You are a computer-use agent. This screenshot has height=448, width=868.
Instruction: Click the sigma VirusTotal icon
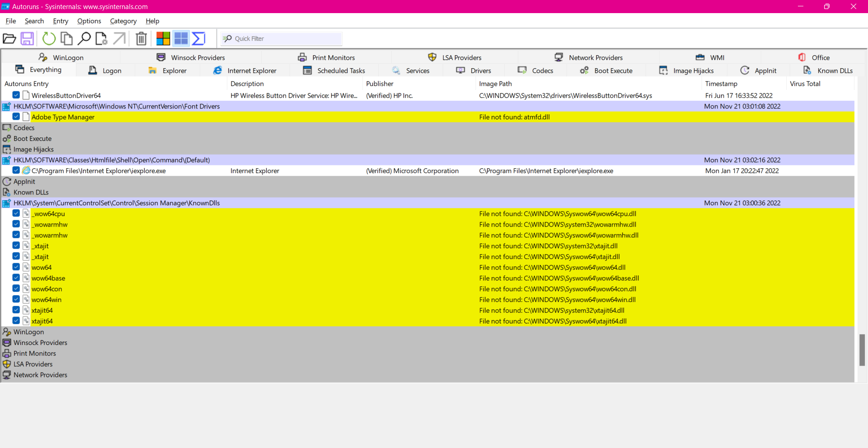198,39
